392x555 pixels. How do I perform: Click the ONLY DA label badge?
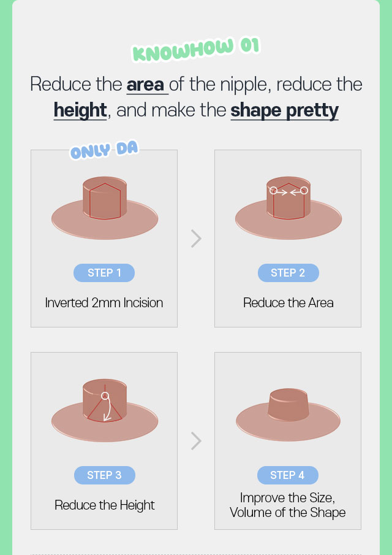(104, 151)
